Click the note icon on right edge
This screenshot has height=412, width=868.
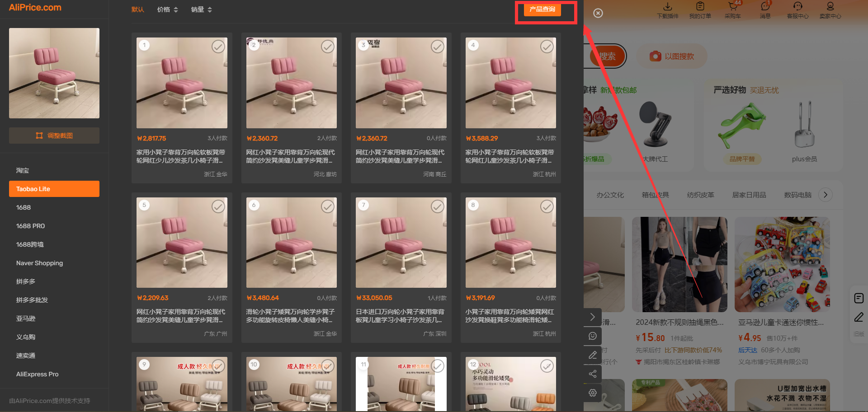[x=859, y=298]
